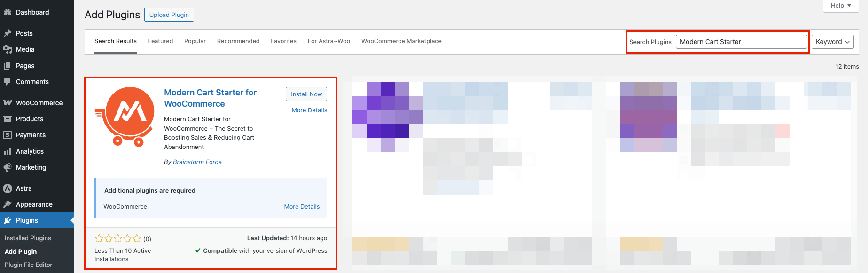Image resolution: width=868 pixels, height=273 pixels.
Task: Open the Favorites plugins tab
Action: click(x=283, y=41)
